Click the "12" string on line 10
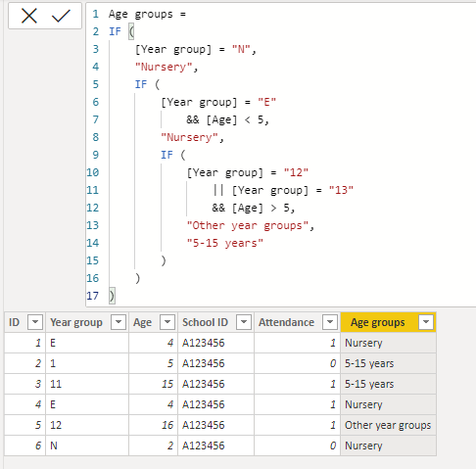 (296, 172)
